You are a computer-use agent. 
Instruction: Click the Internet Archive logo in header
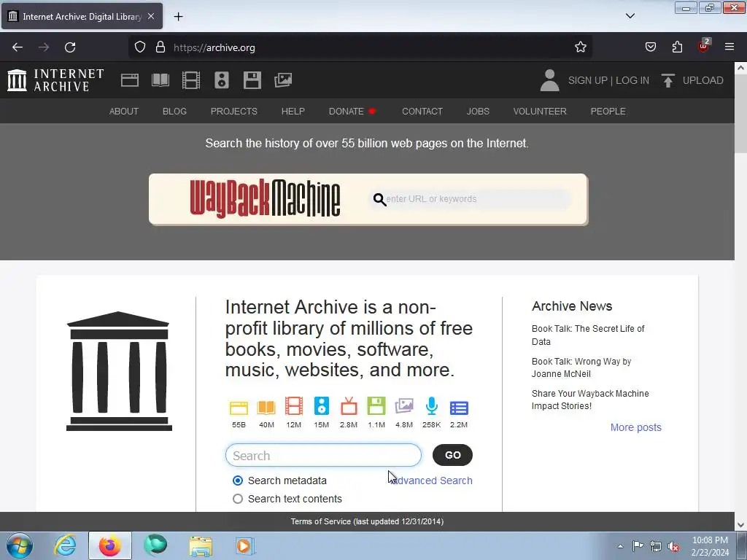[55, 80]
